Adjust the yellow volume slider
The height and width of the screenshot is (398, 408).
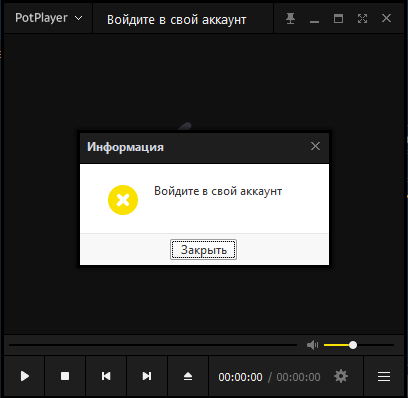[359, 345]
